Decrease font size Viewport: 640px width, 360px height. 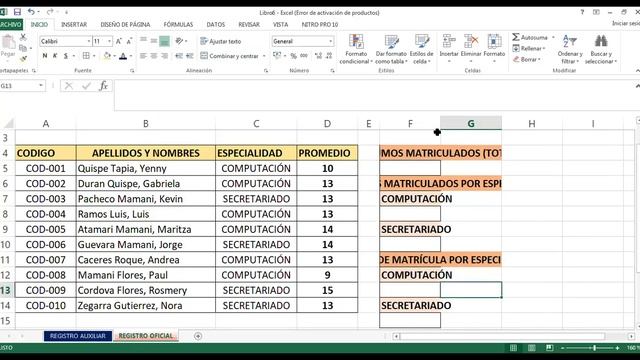click(x=129, y=41)
